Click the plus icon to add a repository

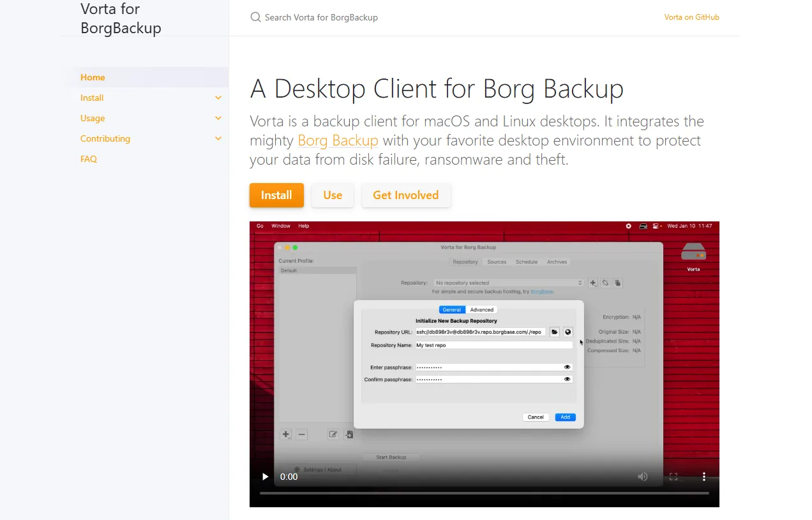[593, 283]
